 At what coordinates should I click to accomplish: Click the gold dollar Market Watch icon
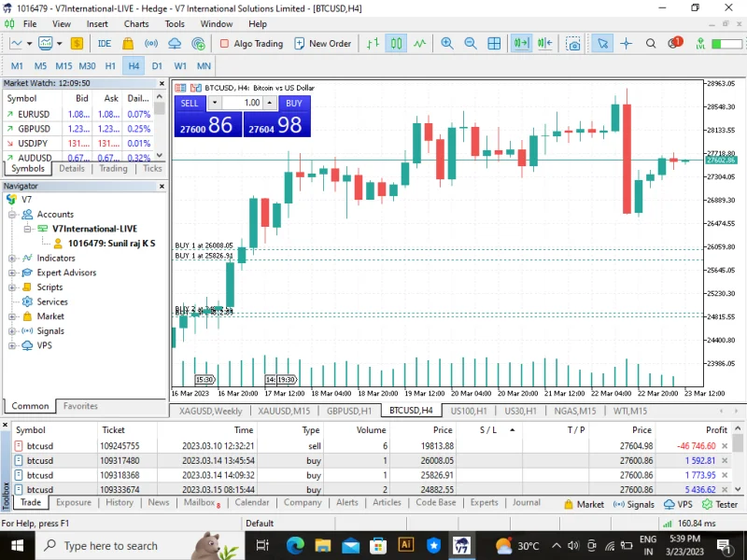tap(77, 43)
